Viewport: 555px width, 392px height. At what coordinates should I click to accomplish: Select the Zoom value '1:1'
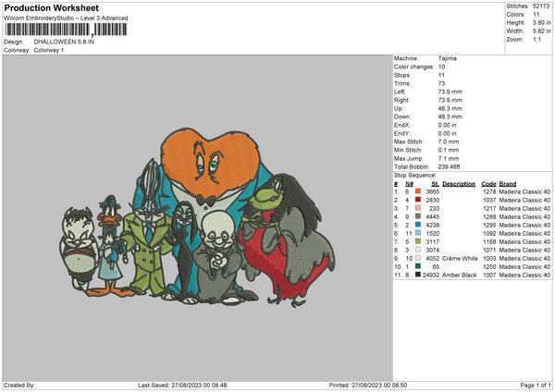536,39
